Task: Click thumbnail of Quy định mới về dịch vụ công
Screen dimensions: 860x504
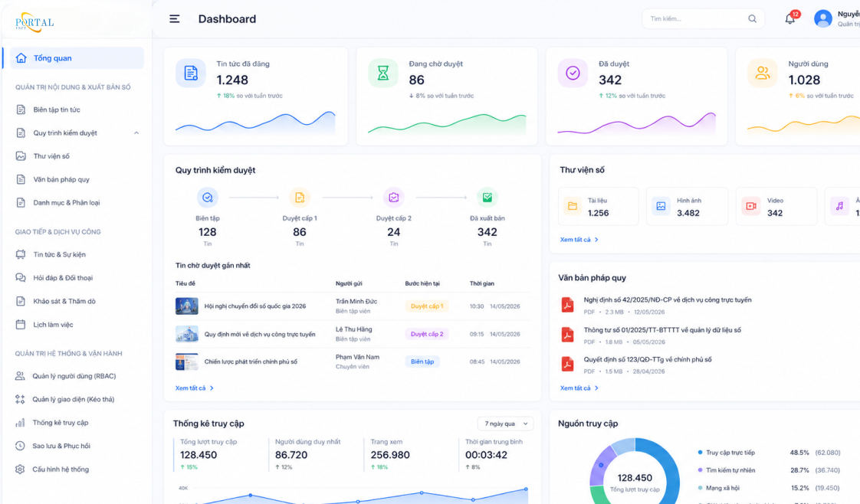Action: pyautogui.click(x=186, y=334)
